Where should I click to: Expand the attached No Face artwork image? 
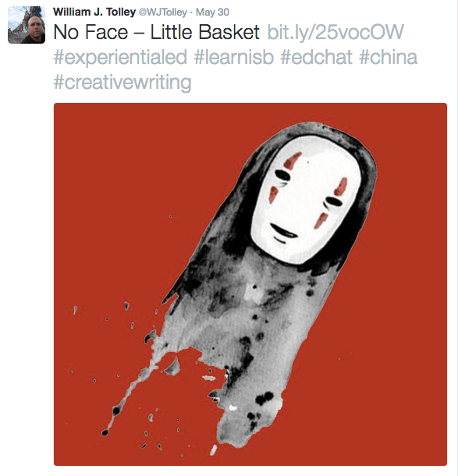tap(250, 285)
